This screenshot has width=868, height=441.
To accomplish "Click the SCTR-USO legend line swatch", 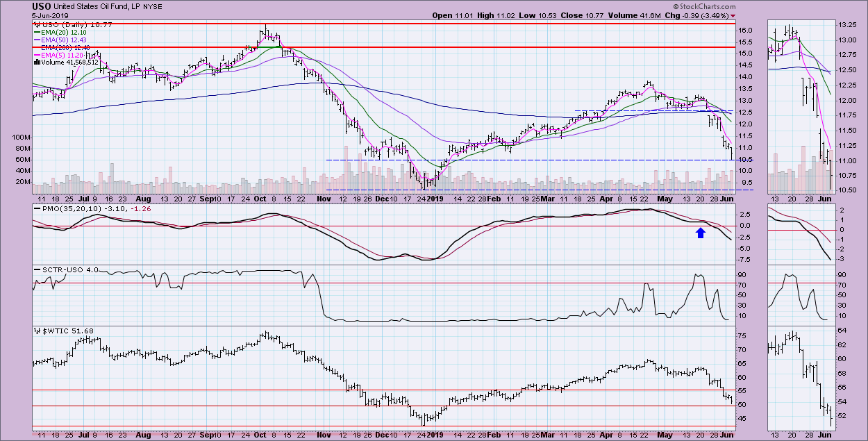I will click(x=37, y=269).
